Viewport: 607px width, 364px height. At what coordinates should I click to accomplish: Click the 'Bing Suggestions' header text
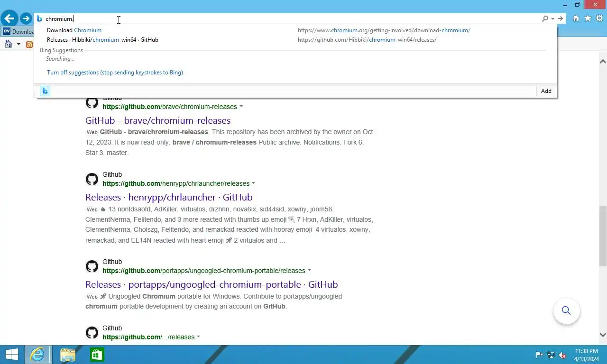pos(61,50)
